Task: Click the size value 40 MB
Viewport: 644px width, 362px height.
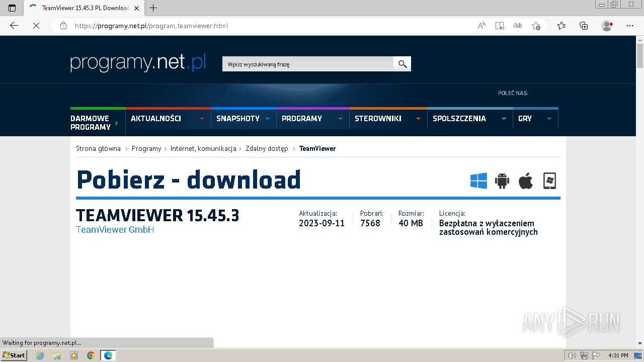Action: click(x=411, y=223)
